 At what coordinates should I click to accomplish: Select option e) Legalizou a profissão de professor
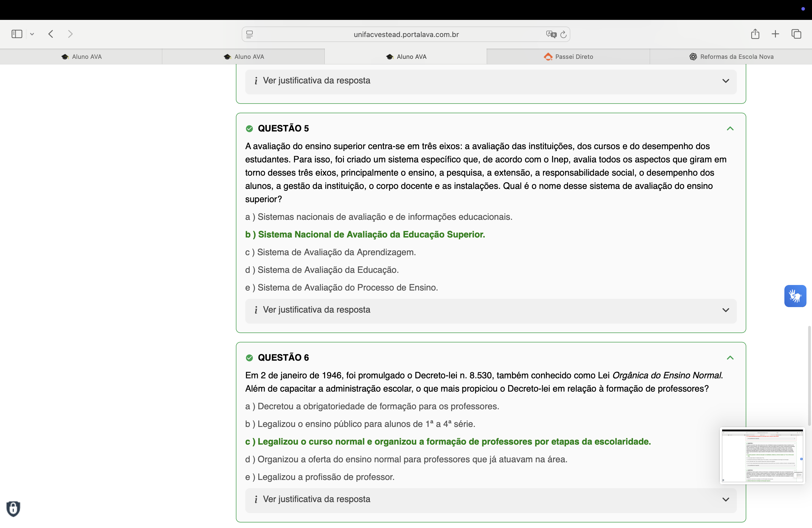coord(320,477)
